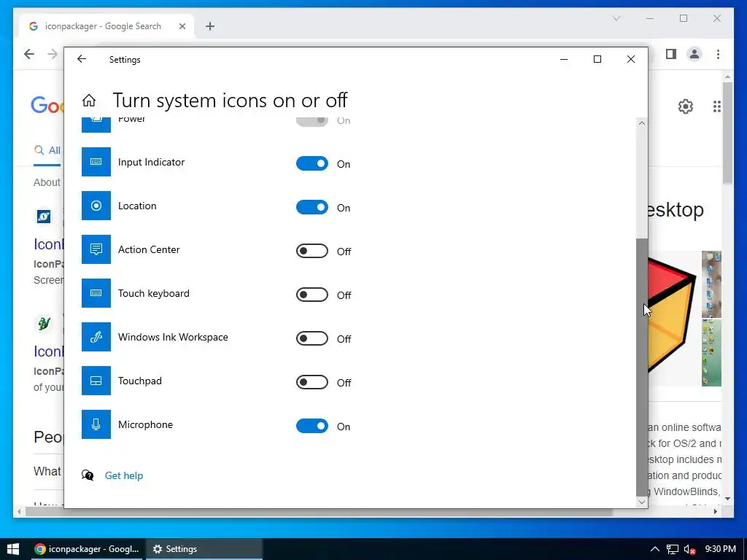Open Settings home via the house icon

(x=88, y=101)
